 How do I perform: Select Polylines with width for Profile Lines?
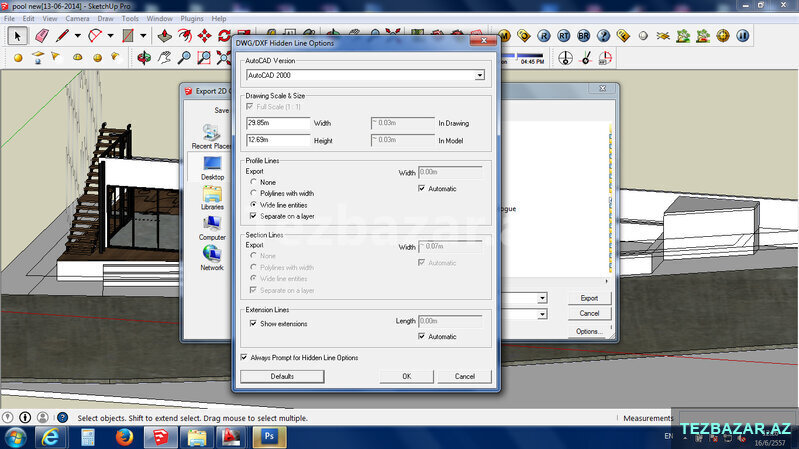tap(253, 193)
